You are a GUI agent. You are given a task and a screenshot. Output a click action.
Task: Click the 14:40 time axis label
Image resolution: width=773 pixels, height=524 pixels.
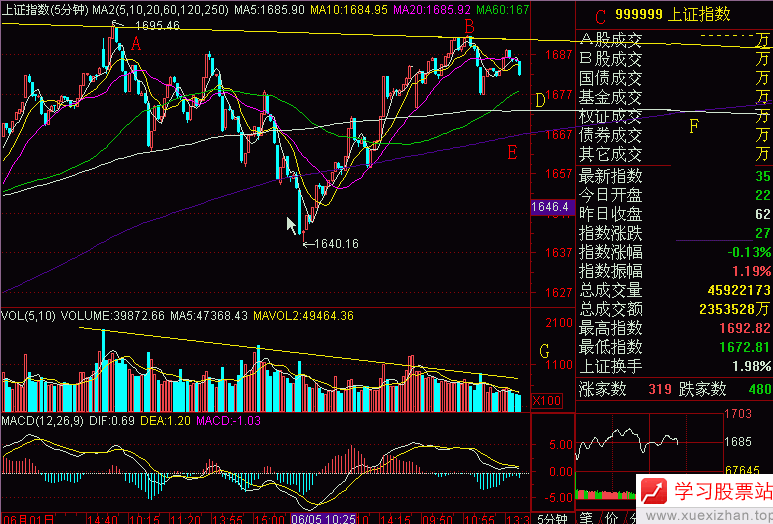(x=102, y=519)
